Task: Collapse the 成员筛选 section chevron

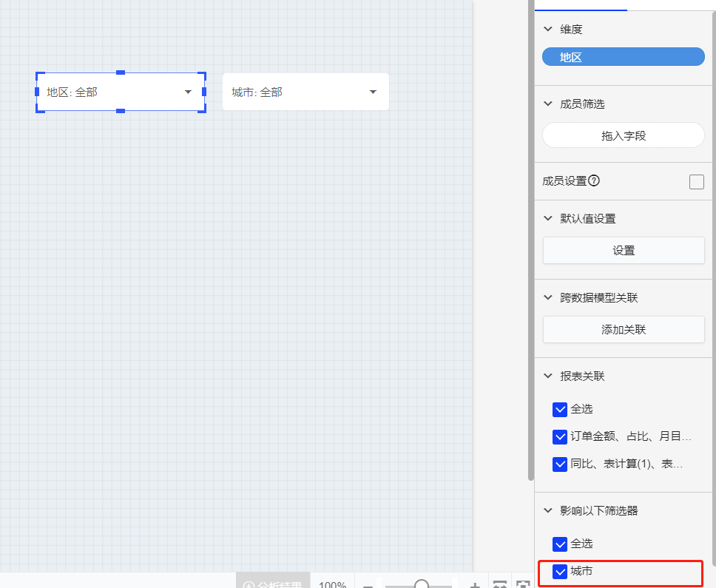Action: pyautogui.click(x=548, y=104)
